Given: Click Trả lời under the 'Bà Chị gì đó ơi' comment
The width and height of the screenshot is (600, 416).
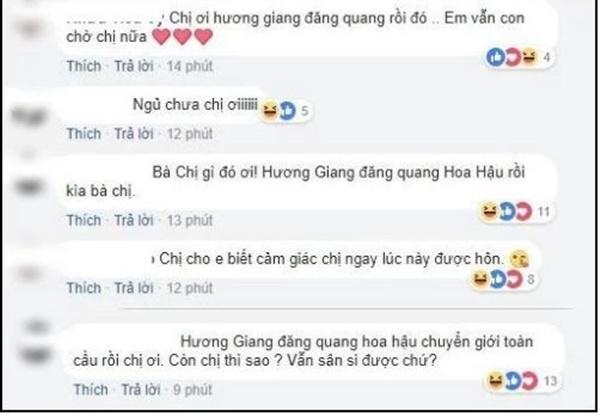Looking at the screenshot, I should (134, 220).
